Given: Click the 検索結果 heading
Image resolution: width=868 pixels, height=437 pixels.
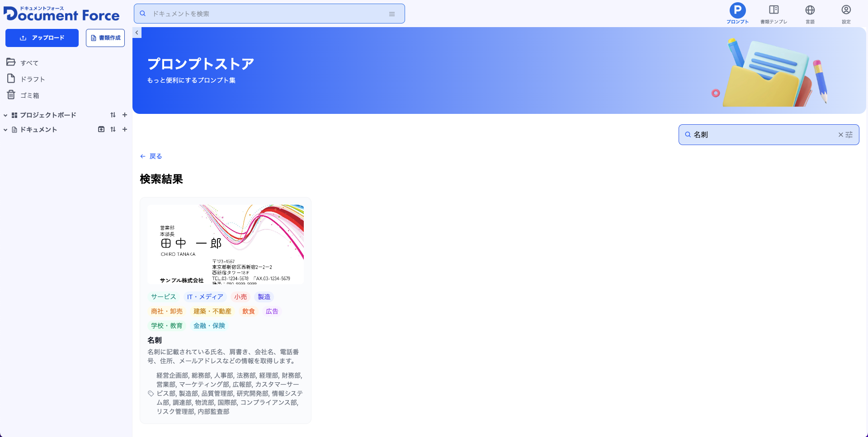Looking at the screenshot, I should pos(161,179).
